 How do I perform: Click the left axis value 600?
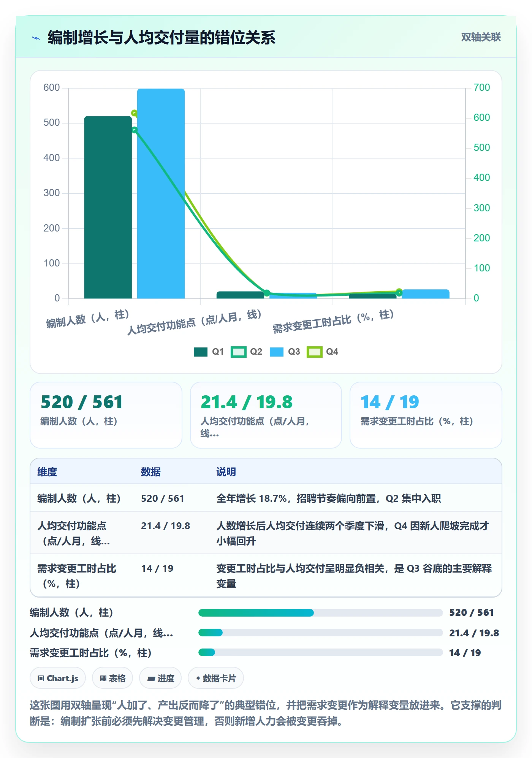click(51, 87)
